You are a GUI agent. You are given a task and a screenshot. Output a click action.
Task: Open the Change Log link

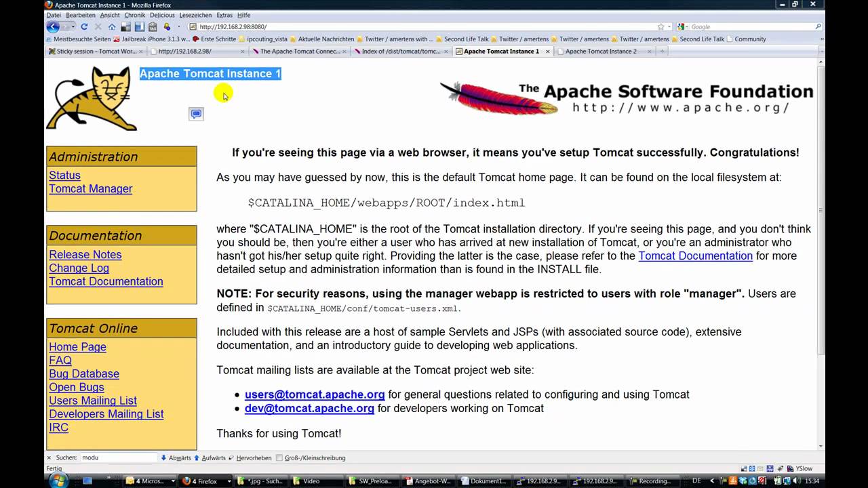(x=79, y=268)
